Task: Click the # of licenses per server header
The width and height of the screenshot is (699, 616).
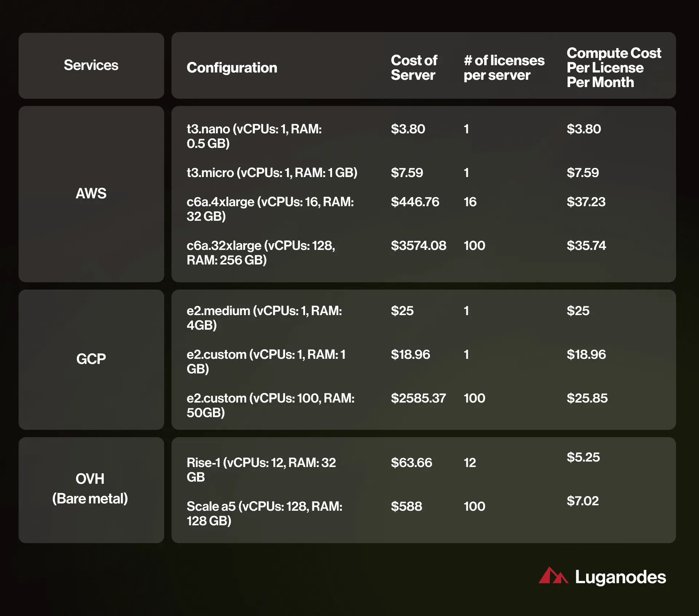Action: coord(504,67)
